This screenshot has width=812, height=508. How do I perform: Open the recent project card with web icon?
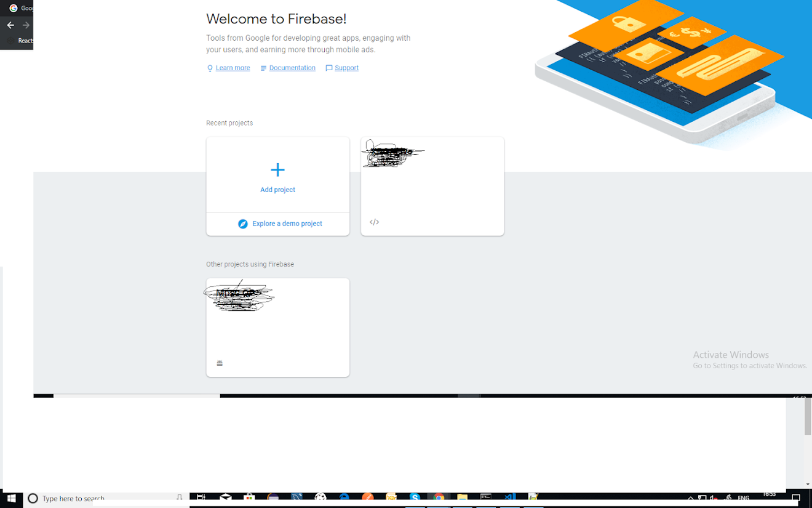432,186
